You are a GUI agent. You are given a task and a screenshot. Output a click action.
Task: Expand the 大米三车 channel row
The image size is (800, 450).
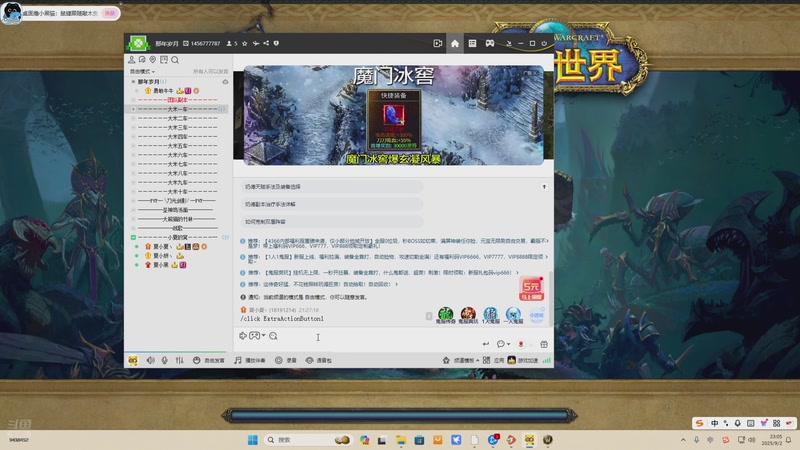[x=133, y=128]
